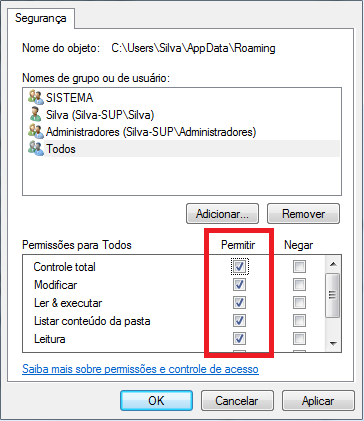Select the Silva single-user icon
The width and height of the screenshot is (364, 421).
(x=35, y=115)
